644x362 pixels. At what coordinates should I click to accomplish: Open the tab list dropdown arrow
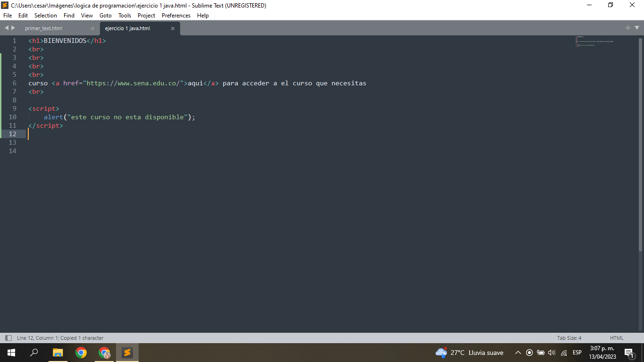pyautogui.click(x=636, y=28)
